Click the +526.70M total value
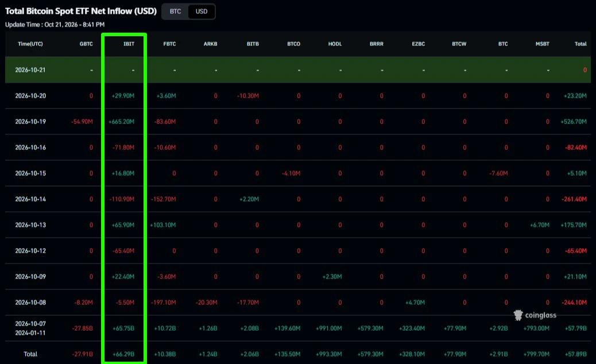 coord(574,122)
